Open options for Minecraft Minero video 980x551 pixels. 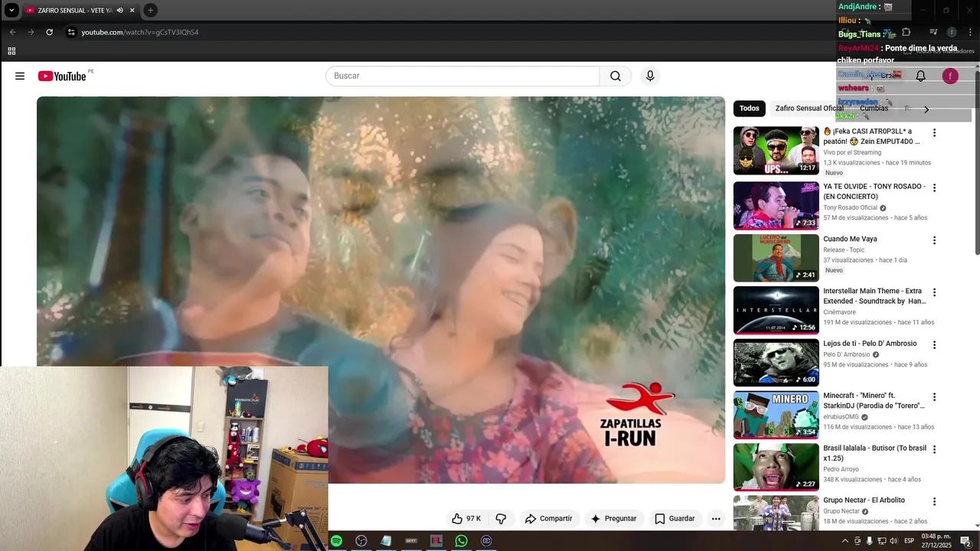tap(934, 397)
